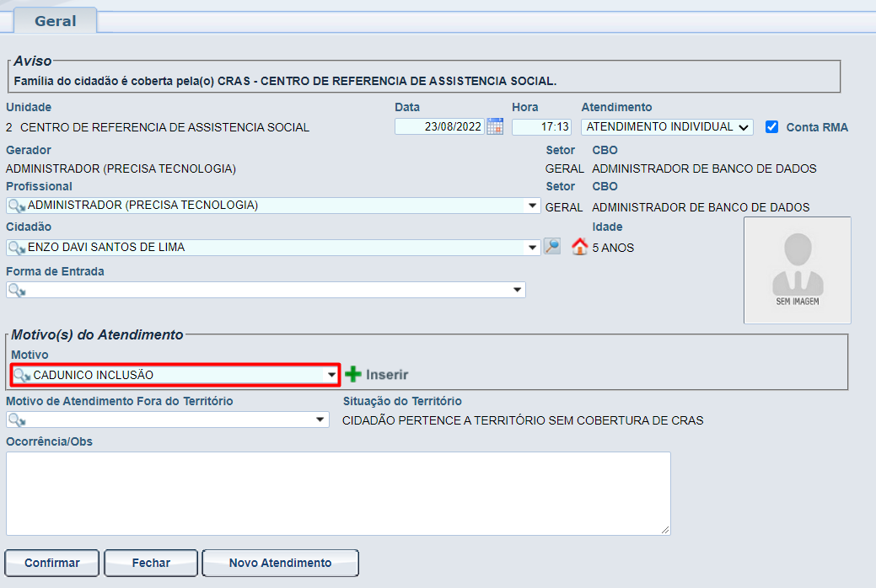The width and height of the screenshot is (876, 588).
Task: Click the Fechar button
Action: (151, 563)
